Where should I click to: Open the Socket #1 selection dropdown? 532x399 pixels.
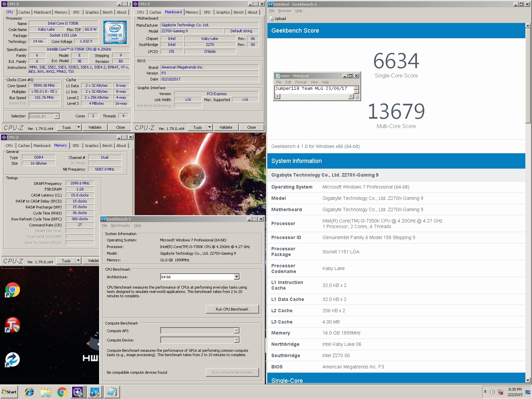click(x=57, y=116)
